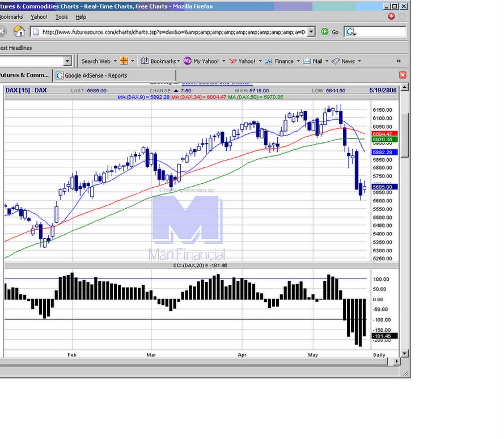The height and width of the screenshot is (439, 504).
Task: Open the Yahoo! menu in the menu bar
Action: [x=39, y=16]
